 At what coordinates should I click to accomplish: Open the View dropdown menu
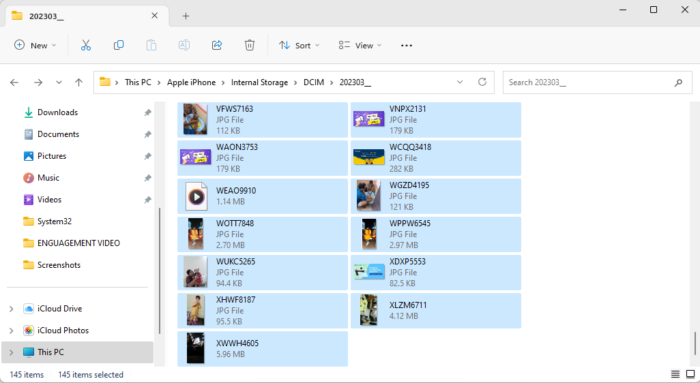(360, 45)
